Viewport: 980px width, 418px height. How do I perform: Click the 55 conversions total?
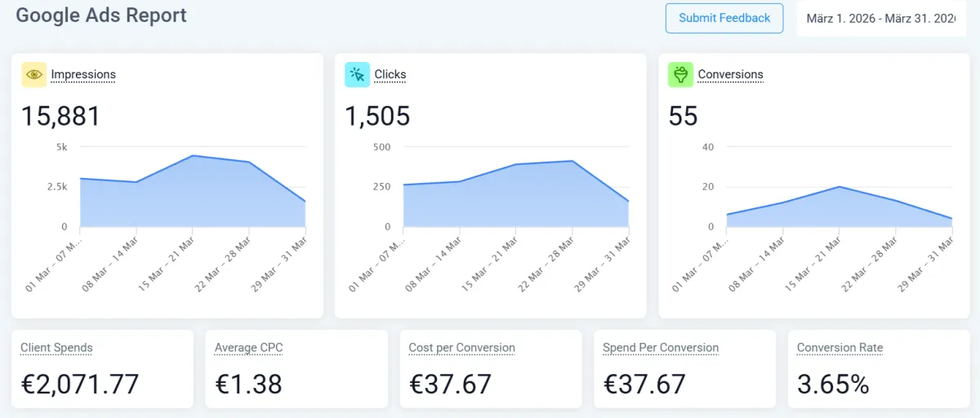coord(683,116)
